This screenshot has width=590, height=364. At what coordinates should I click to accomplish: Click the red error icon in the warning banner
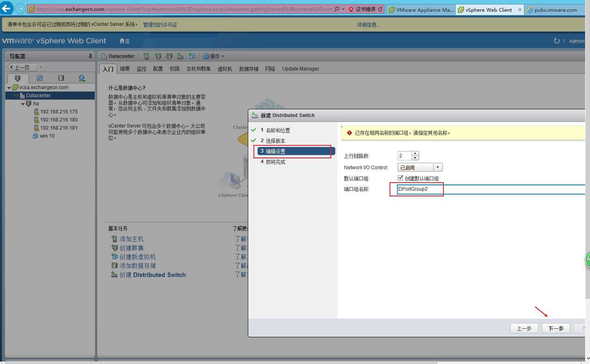[x=349, y=133]
